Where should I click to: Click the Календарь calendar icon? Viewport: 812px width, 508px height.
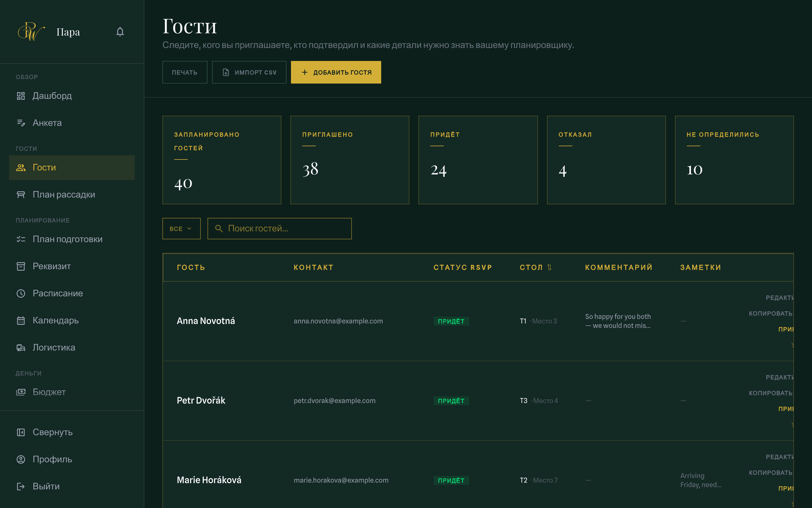pyautogui.click(x=21, y=321)
